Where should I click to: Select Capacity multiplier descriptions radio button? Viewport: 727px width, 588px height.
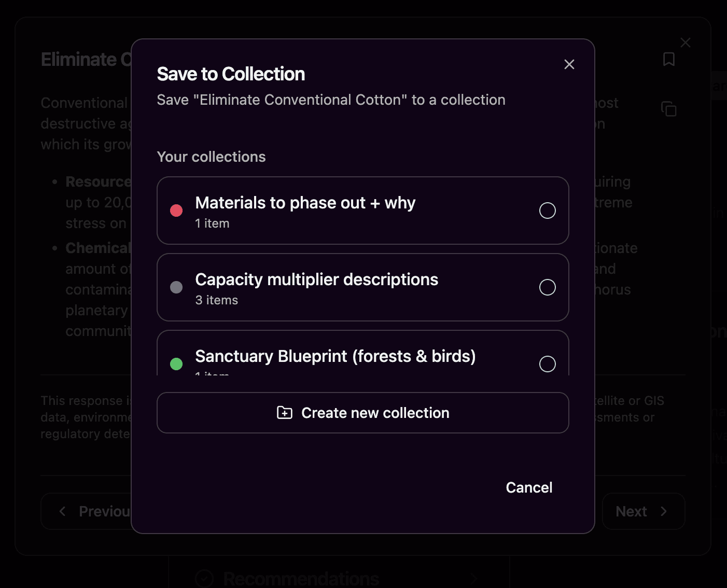pyautogui.click(x=548, y=287)
